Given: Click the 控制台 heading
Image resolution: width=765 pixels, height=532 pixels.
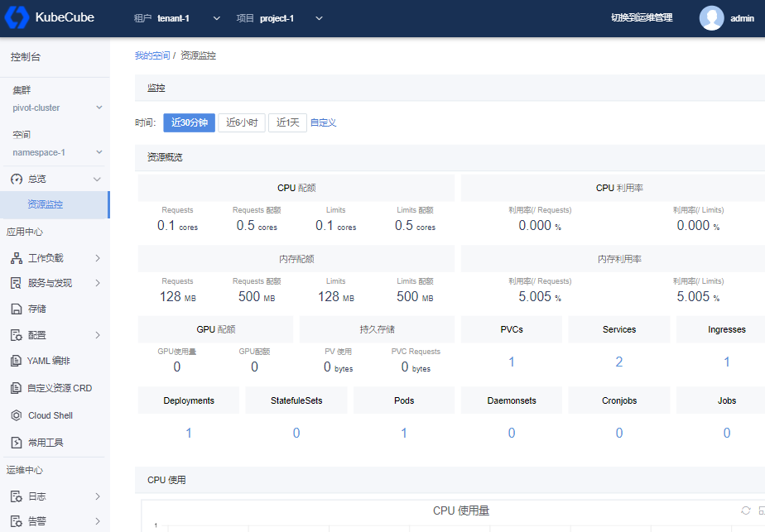Looking at the screenshot, I should click(x=26, y=57).
